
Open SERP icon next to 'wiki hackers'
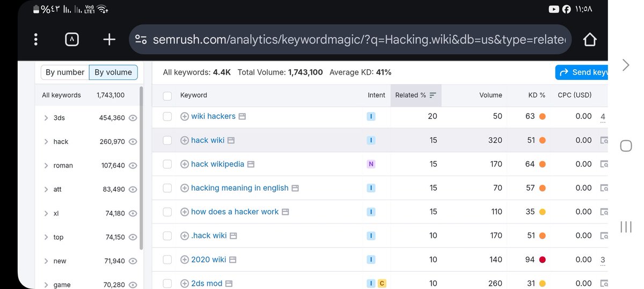[x=242, y=116]
